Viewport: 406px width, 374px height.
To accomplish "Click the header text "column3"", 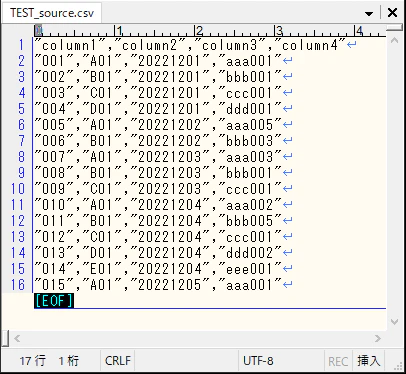I will click(230, 45).
